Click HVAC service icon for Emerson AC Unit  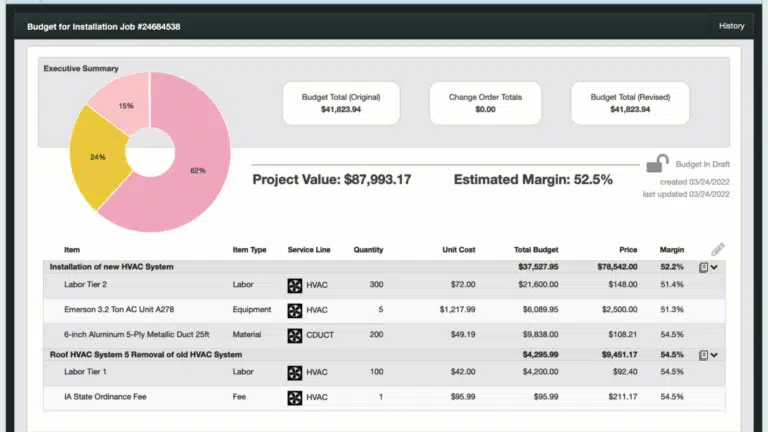(x=295, y=310)
